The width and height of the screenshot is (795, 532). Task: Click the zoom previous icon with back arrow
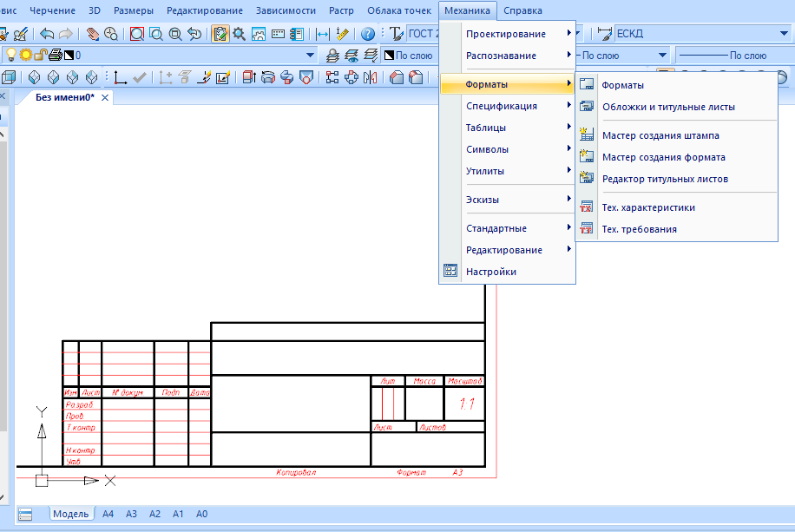pos(194,34)
